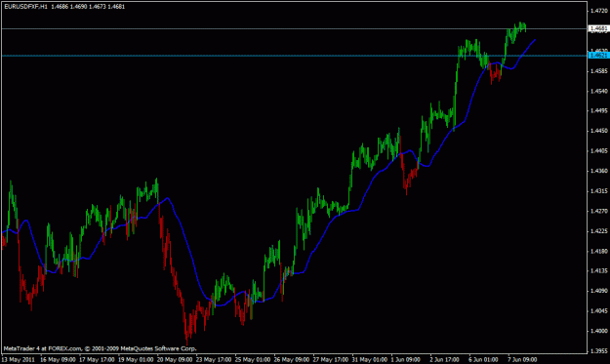Screen dimensions: 610x364
Task: Click the 1.4270 price scale label
Action: 599,211
